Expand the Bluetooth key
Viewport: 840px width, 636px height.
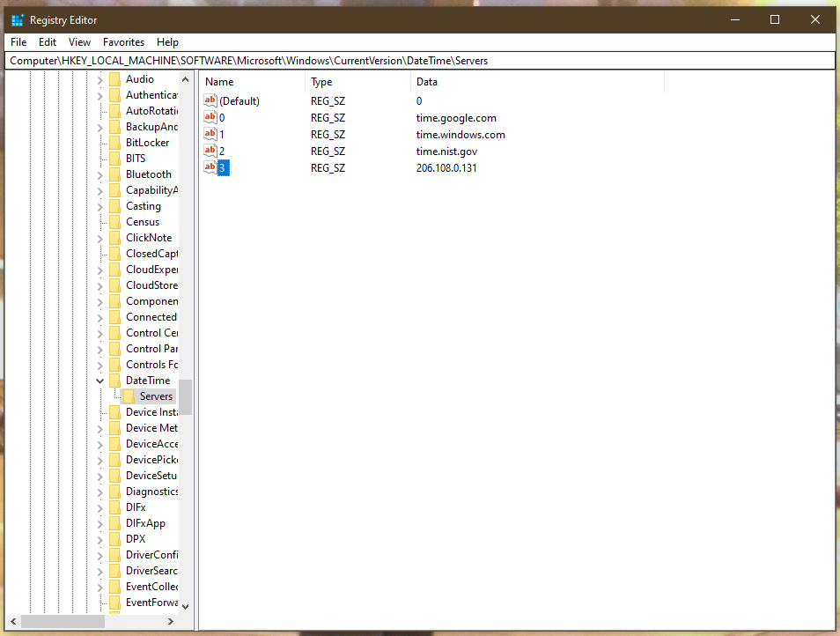pyautogui.click(x=100, y=174)
